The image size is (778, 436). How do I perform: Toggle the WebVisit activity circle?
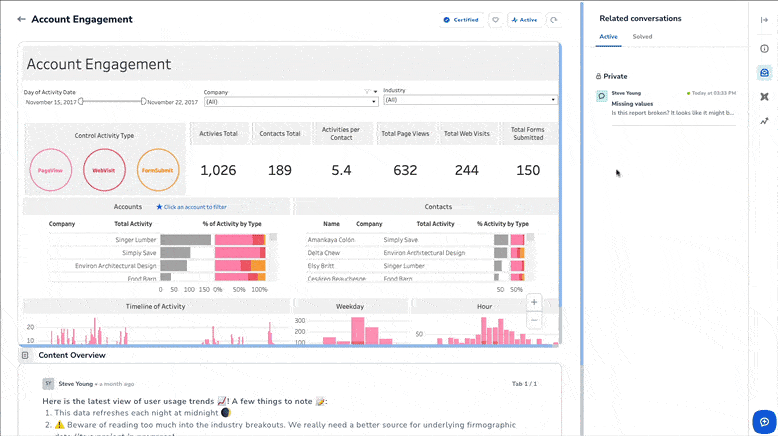point(104,170)
